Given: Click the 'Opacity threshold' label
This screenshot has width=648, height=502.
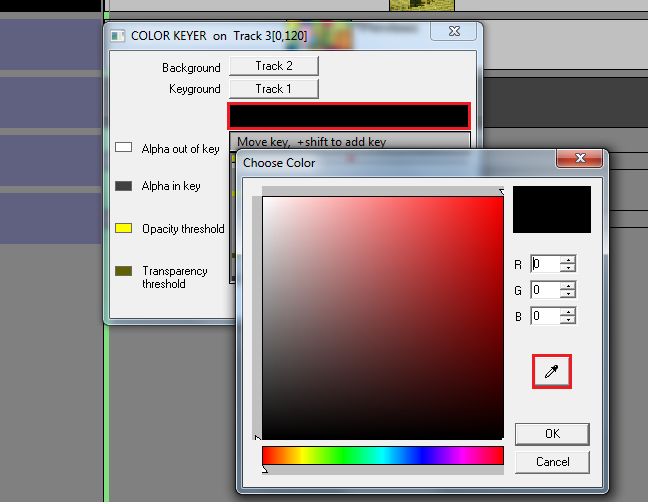Looking at the screenshot, I should click(183, 229).
